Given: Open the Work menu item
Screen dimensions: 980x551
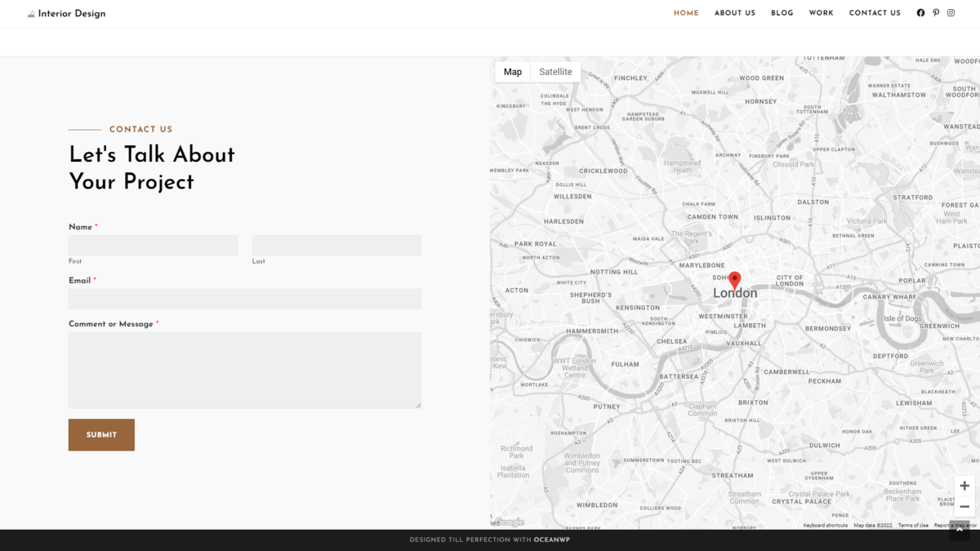Looking at the screenshot, I should 822,13.
